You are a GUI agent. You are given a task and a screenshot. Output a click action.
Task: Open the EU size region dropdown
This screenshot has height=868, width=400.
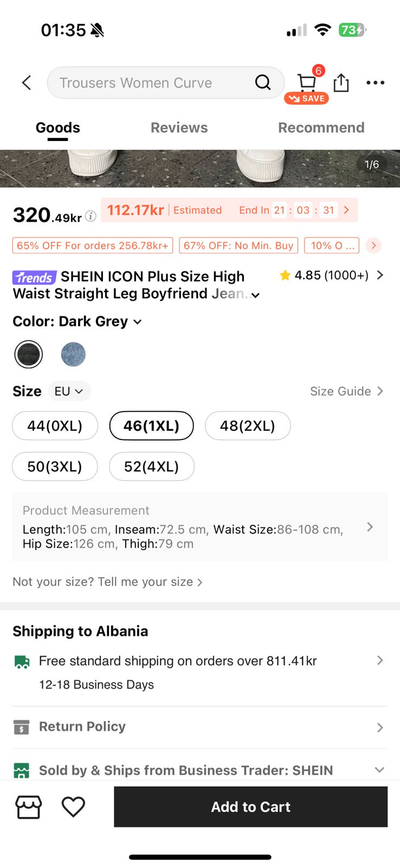(x=69, y=391)
